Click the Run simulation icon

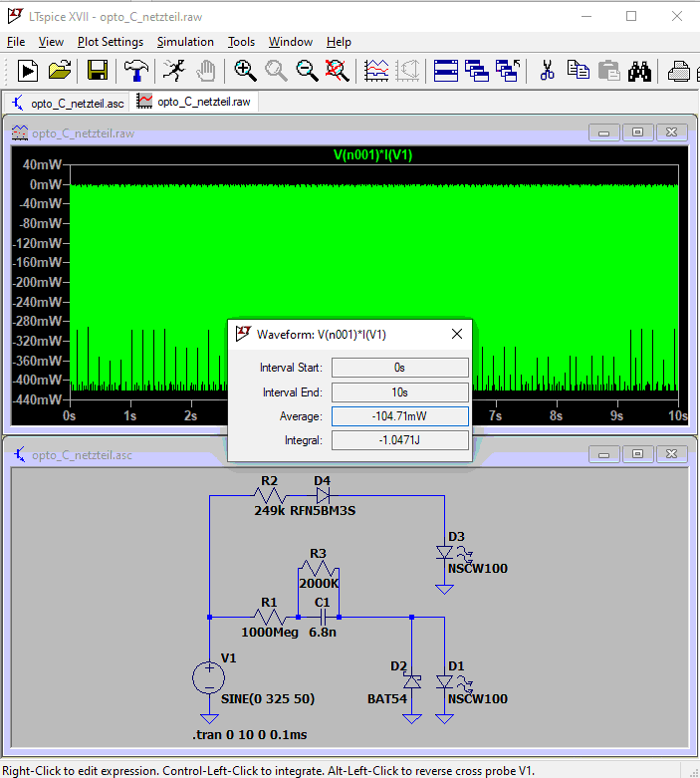28,71
